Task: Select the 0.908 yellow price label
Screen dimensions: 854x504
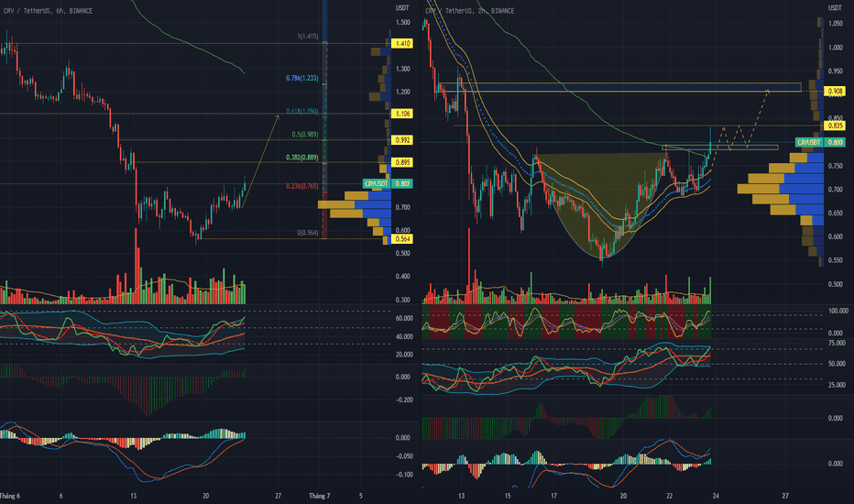Action: click(835, 91)
